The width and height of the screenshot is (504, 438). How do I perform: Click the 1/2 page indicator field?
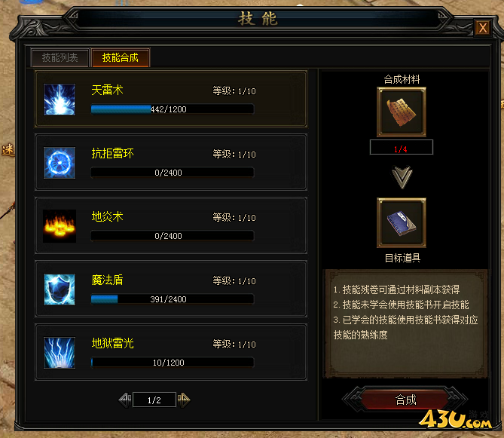coord(154,400)
